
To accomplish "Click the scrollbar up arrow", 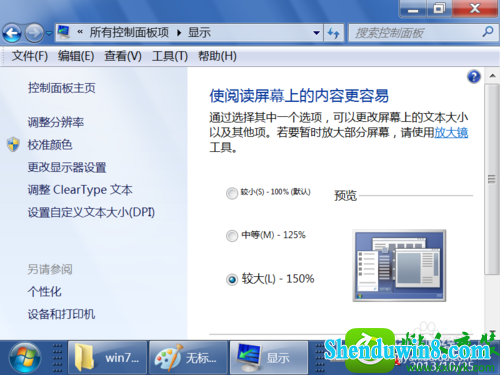I will [x=492, y=76].
